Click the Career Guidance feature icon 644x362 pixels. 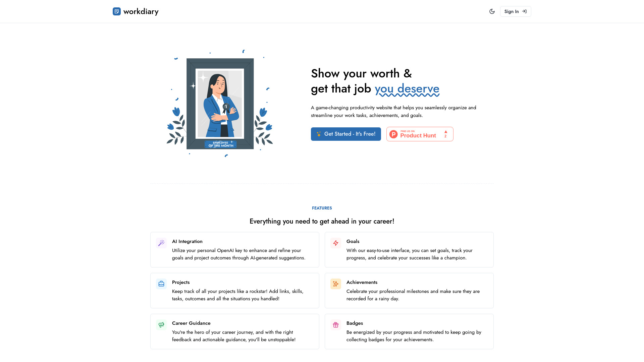(x=161, y=324)
